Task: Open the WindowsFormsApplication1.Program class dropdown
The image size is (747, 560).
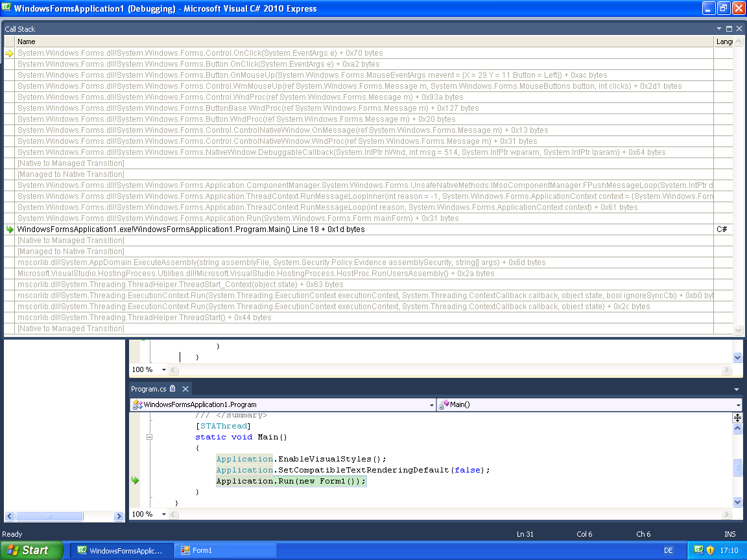Action: (432, 404)
